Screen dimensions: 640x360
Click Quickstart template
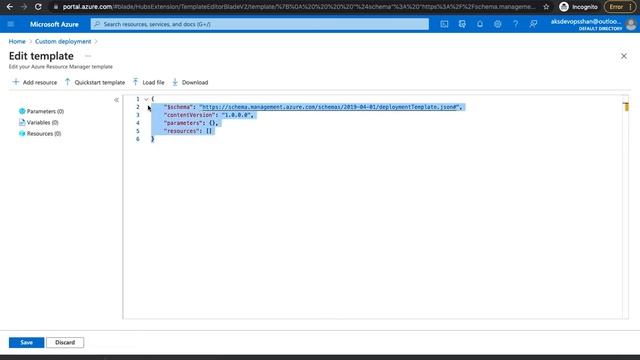[95, 82]
